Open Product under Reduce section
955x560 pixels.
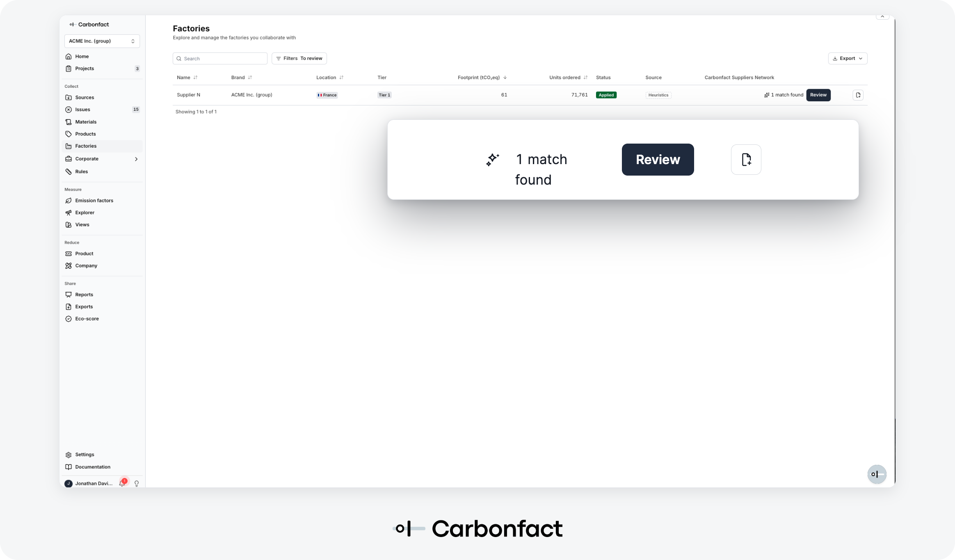pos(102,254)
